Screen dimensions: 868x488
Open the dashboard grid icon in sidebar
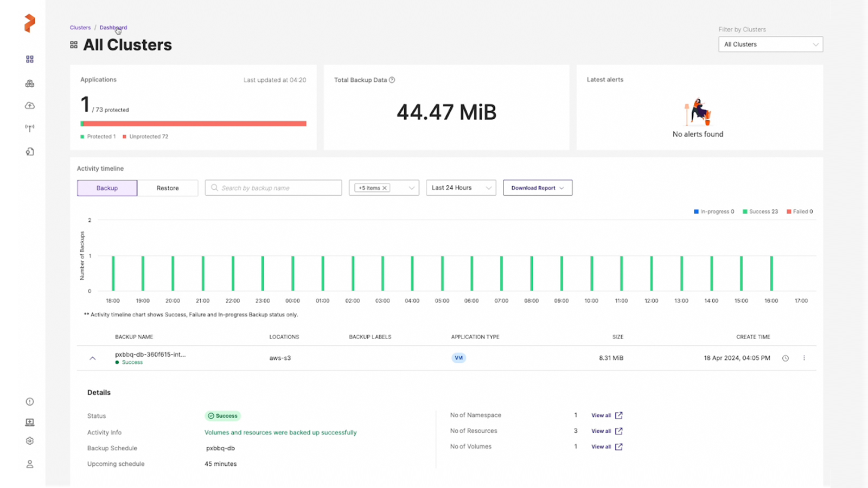(x=30, y=59)
